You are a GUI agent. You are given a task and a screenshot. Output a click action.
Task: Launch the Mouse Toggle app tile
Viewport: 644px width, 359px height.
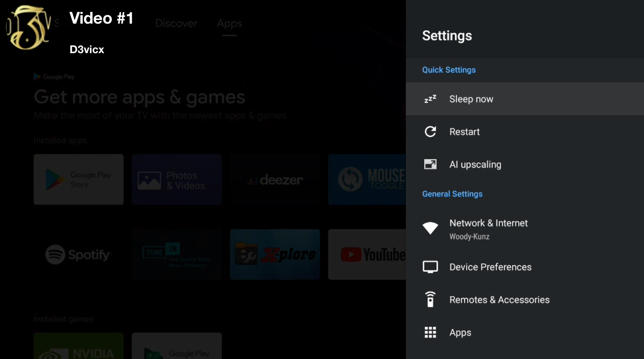(x=367, y=179)
